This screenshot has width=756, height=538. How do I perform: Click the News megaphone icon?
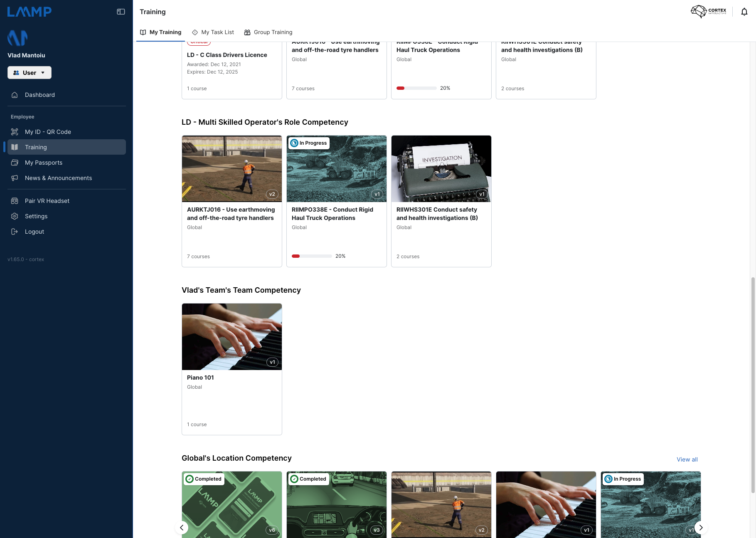[15, 178]
